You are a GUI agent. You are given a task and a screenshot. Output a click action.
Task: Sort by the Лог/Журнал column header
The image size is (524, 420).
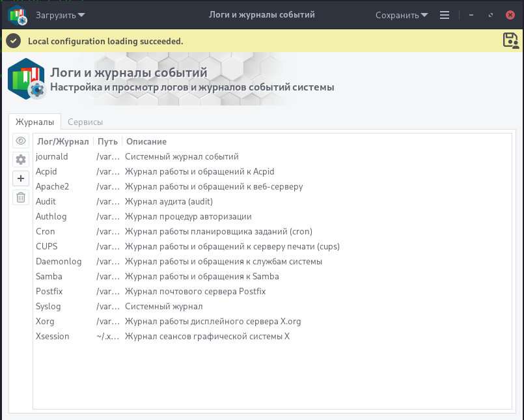click(x=63, y=141)
